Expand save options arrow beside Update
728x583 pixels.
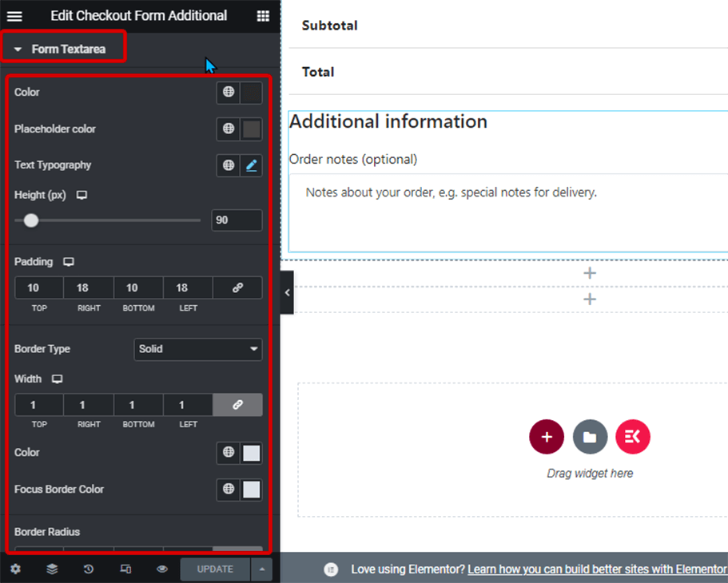262,569
